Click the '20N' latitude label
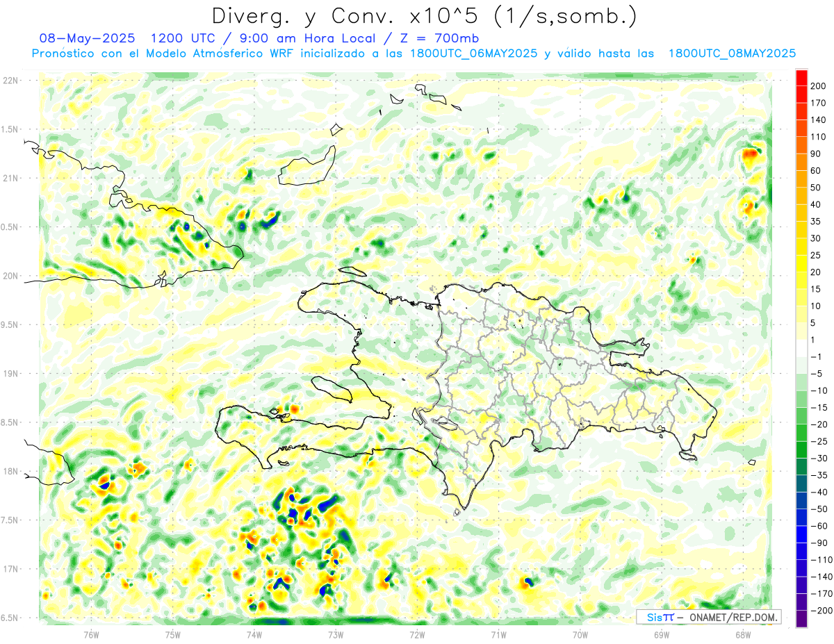 [x=10, y=276]
